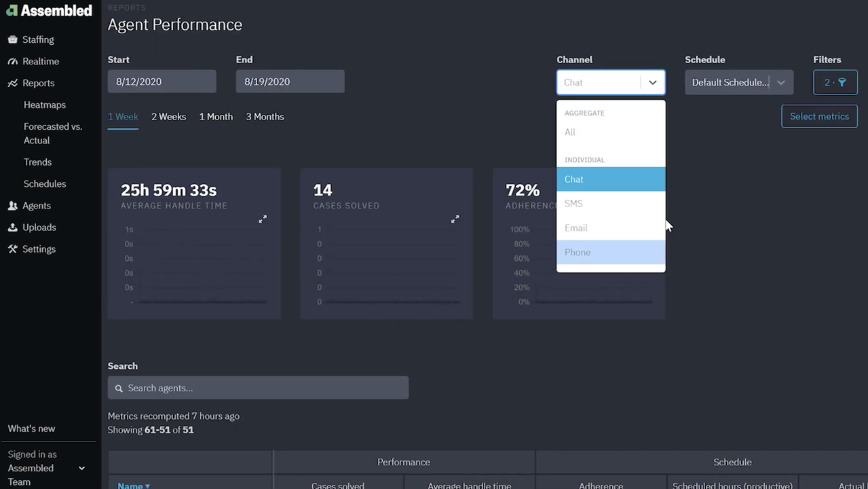Click the Realtime gauge icon
868x489 pixels.
[12, 61]
